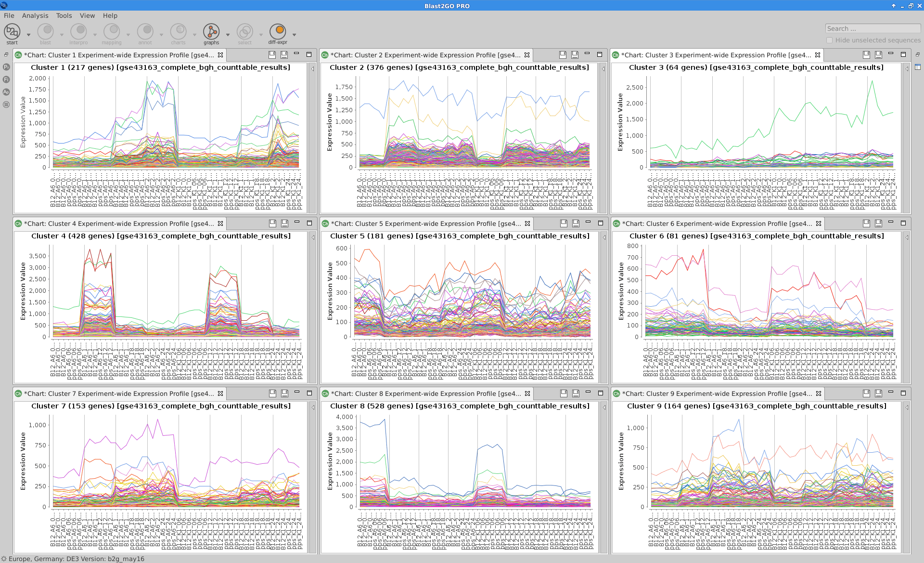Open the blast dropdown arrow
This screenshot has height=563, width=924.
(x=62, y=35)
